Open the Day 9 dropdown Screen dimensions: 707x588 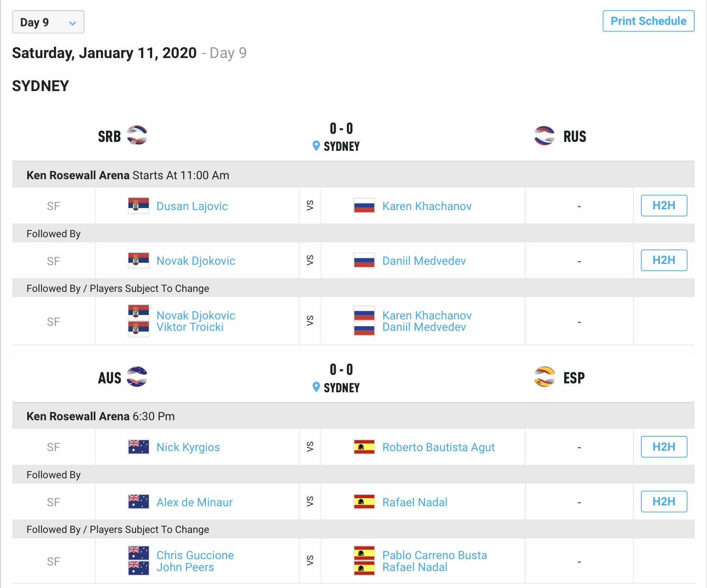48,22
